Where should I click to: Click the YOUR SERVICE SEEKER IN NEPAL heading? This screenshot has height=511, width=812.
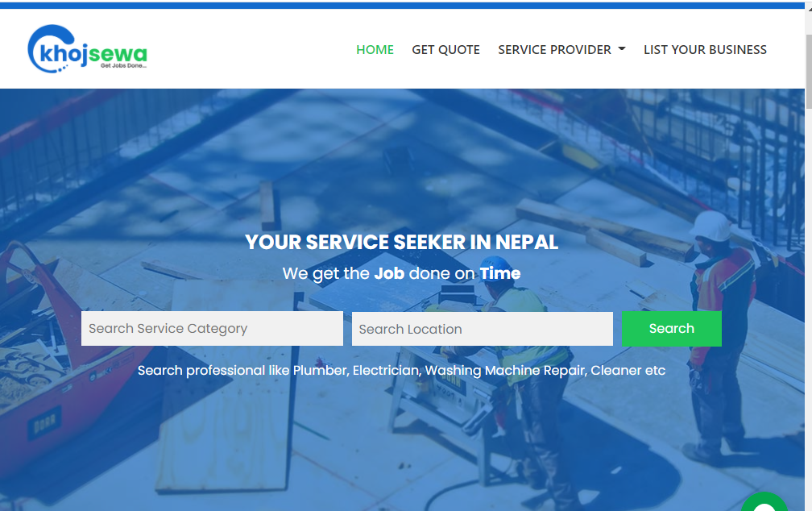tap(401, 242)
